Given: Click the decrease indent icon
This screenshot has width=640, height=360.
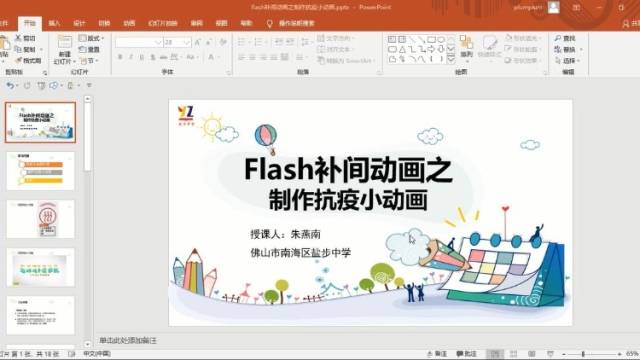Looking at the screenshot, I should coord(279,42).
